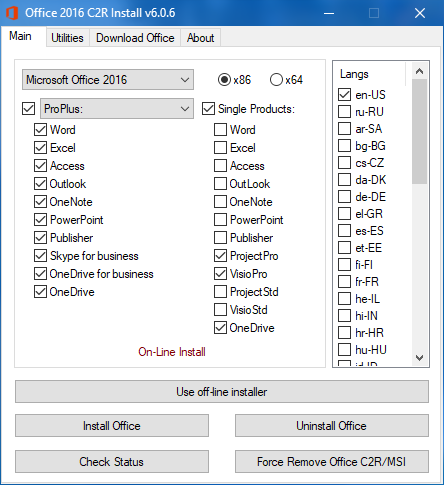
Task: Uncheck Publisher under ProPlus
Action: (x=40, y=238)
